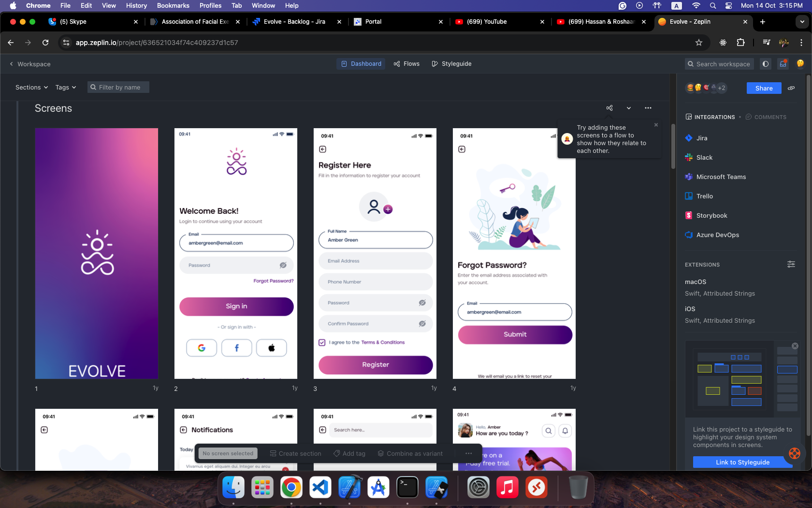812x508 pixels.
Task: Open the Jira integration
Action: click(x=696, y=138)
